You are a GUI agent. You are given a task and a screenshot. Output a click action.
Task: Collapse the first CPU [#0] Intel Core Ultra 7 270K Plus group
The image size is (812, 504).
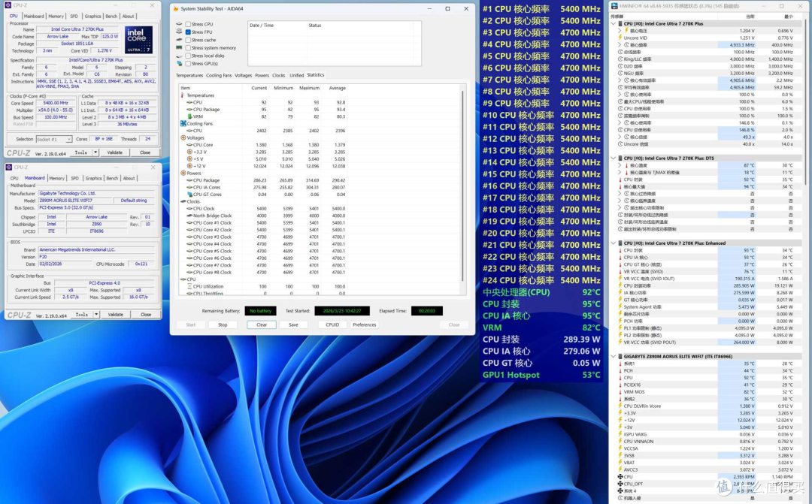[614, 24]
